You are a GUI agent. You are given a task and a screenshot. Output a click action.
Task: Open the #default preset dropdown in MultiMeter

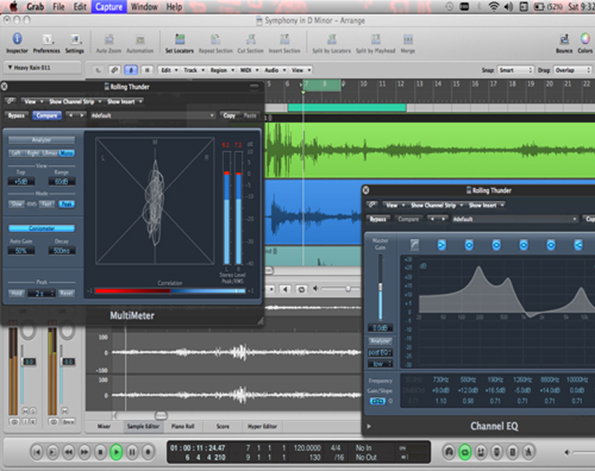click(153, 115)
